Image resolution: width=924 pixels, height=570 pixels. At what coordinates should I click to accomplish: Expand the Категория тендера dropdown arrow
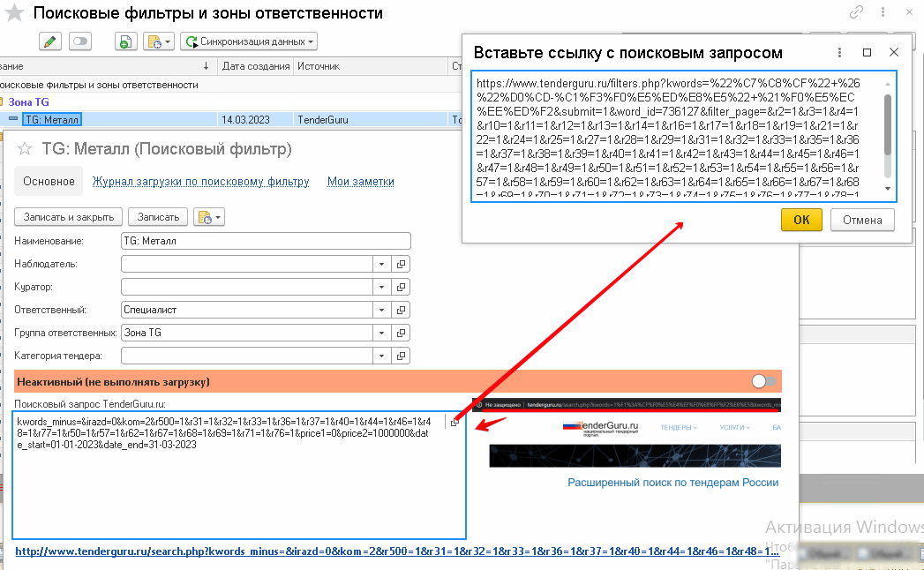click(381, 356)
